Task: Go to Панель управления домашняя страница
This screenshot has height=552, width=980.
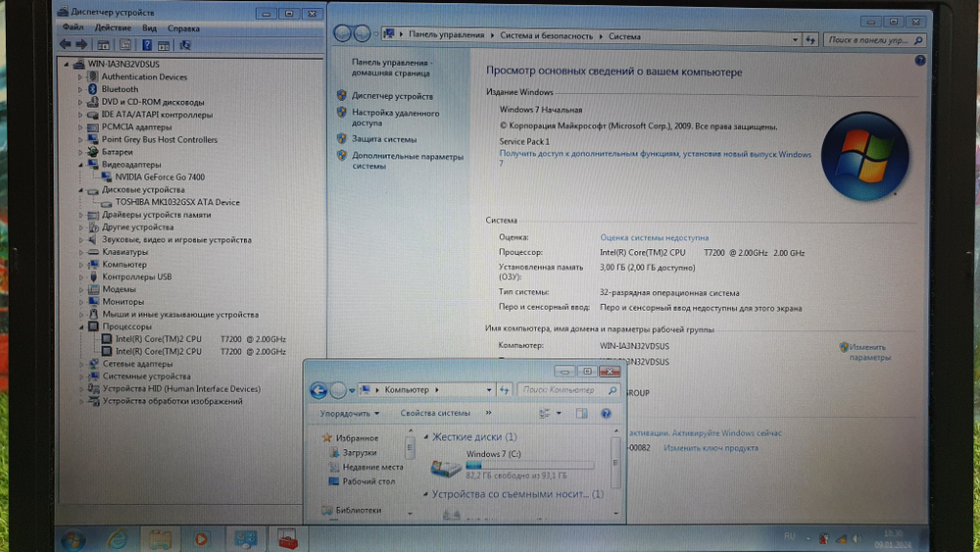Action: pos(392,68)
